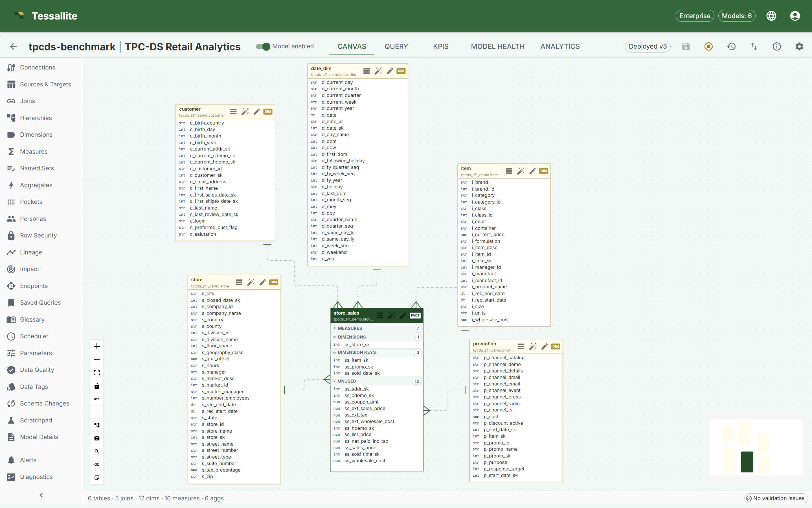The width and height of the screenshot is (812, 508).
Task: Open the date_dim table menu icon
Action: (x=367, y=71)
